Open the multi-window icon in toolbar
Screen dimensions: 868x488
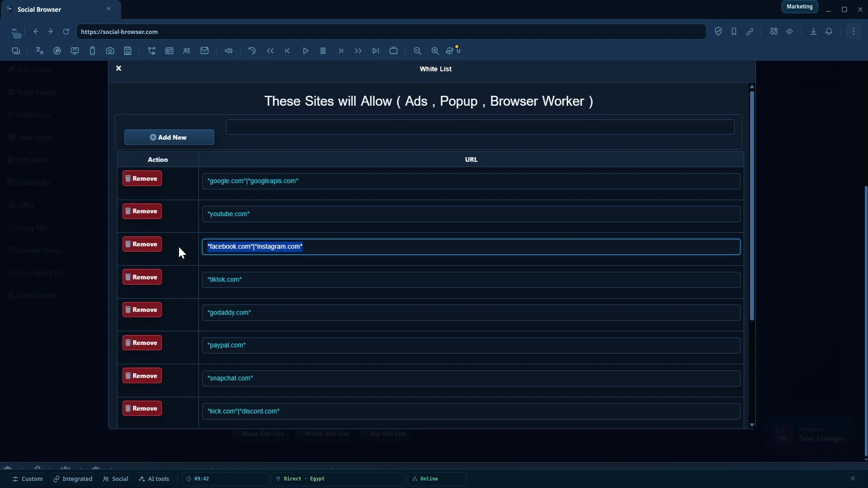click(x=16, y=51)
